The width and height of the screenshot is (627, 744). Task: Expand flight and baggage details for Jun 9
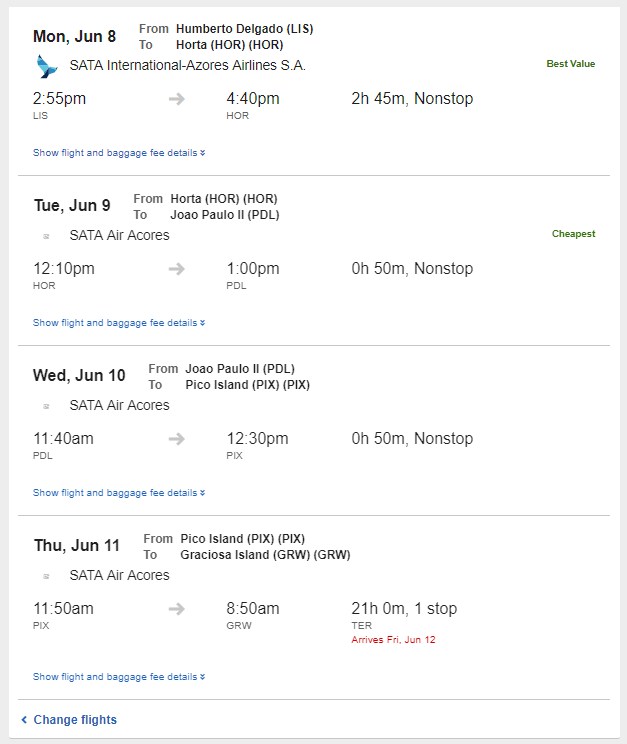[x=119, y=323]
